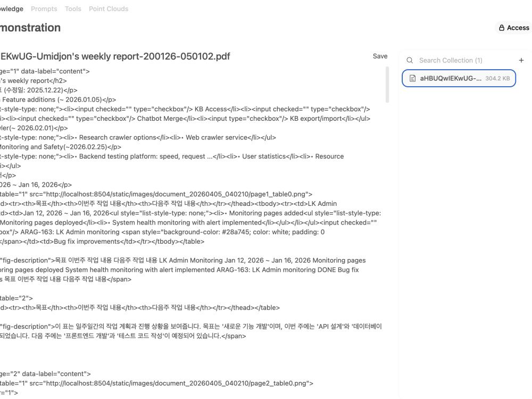Click the 'System health monitoring with alert' line

pos(188,222)
